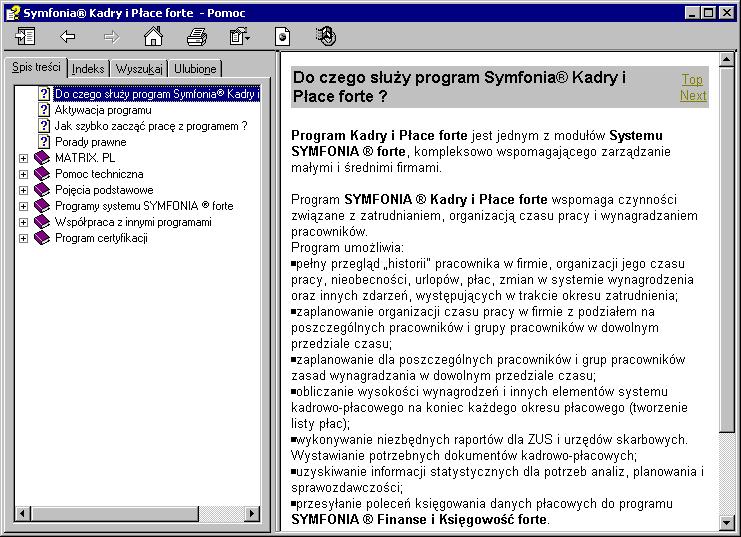Click question icon beside Aktywacja programu
Image resolution: width=741 pixels, height=537 pixels.
(44, 110)
